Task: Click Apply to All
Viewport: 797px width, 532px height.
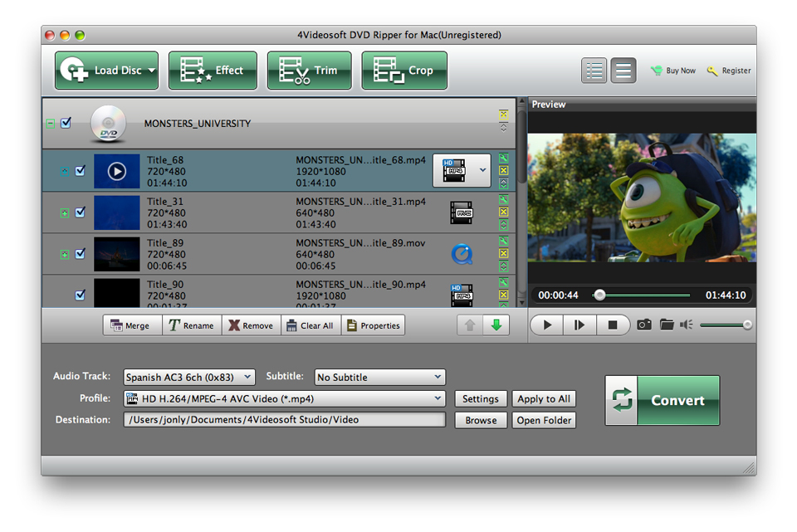Action: (544, 399)
